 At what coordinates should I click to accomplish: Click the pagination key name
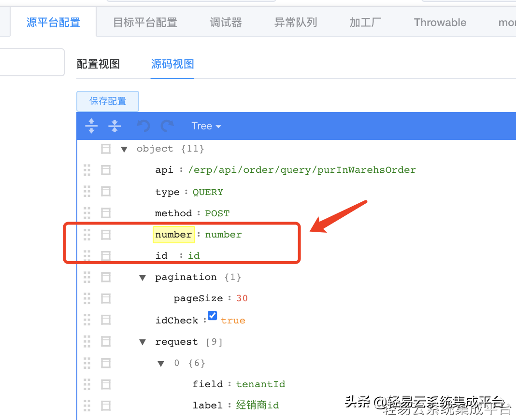(186, 277)
